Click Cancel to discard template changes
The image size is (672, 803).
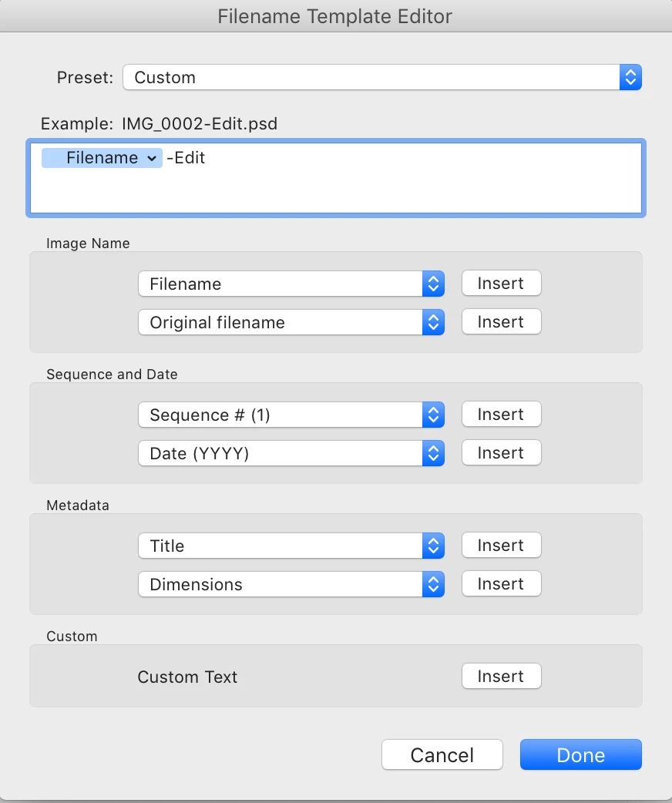tap(442, 755)
